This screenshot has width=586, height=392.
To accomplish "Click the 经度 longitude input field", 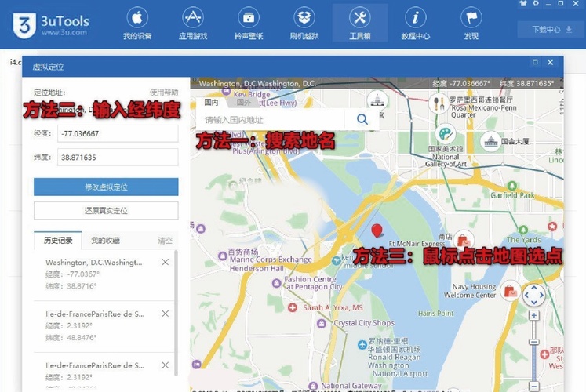I will point(118,133).
